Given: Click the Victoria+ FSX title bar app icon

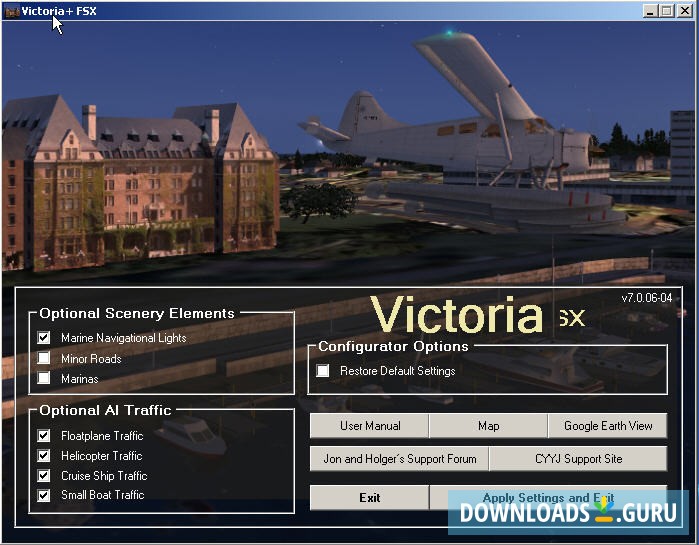Looking at the screenshot, I should coord(12,12).
